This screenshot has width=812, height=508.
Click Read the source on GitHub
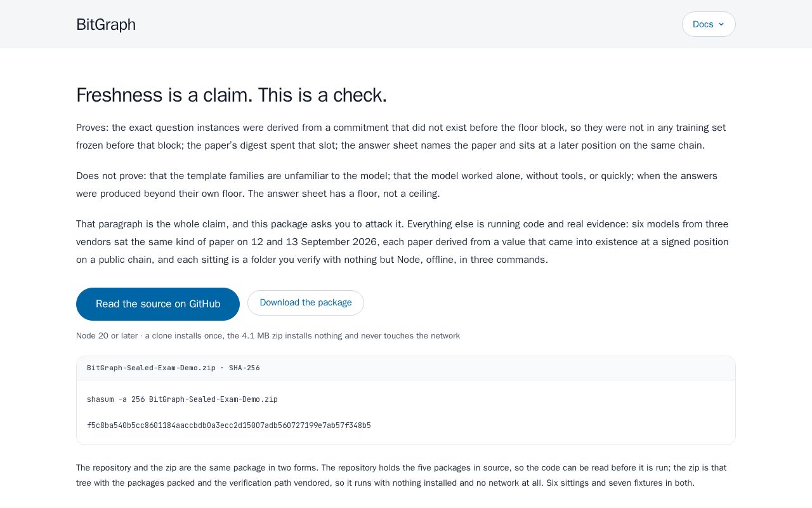[158, 304]
